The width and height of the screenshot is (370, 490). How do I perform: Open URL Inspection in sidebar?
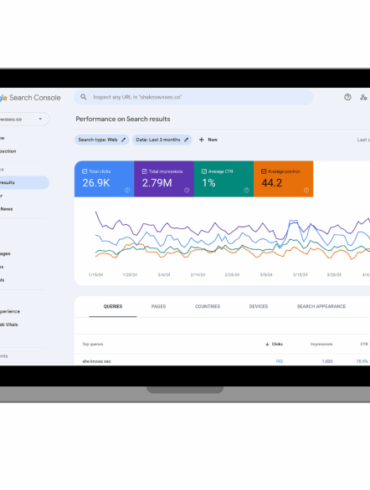click(x=8, y=151)
